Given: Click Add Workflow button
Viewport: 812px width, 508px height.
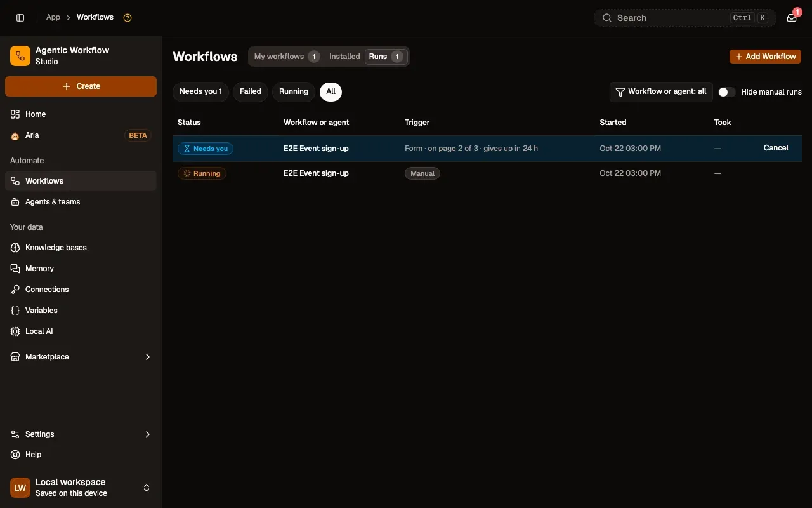Looking at the screenshot, I should tap(765, 57).
